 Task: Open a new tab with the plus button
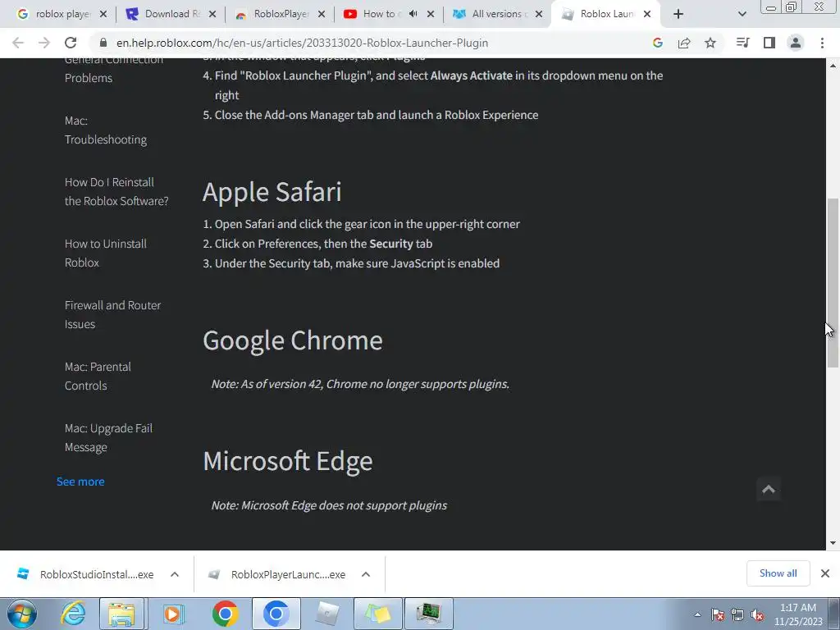click(x=678, y=14)
